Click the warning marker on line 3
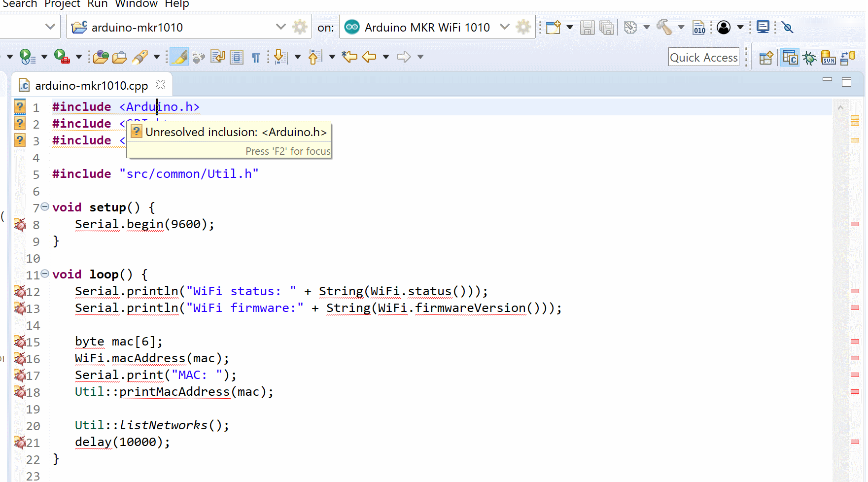Screen dimensions: 868x482 20,140
